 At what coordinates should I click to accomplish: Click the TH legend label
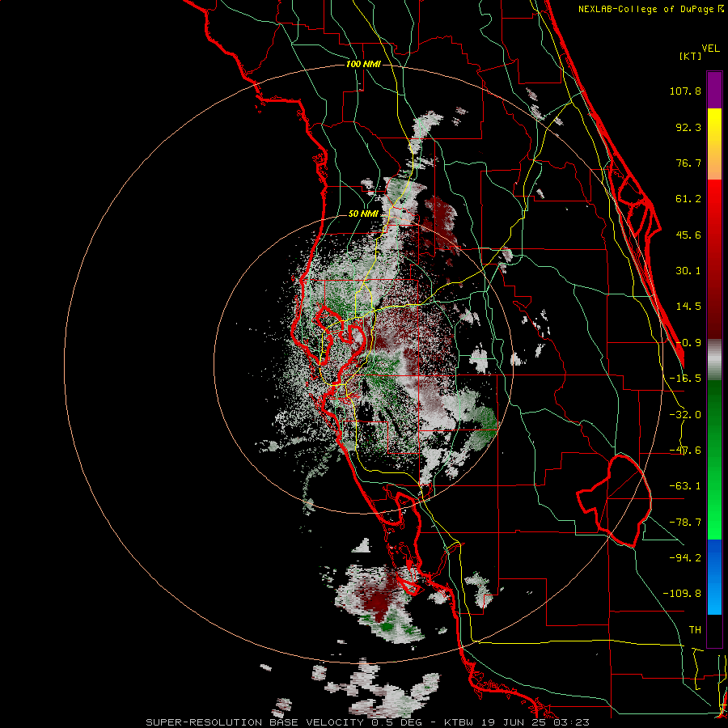coord(695,629)
